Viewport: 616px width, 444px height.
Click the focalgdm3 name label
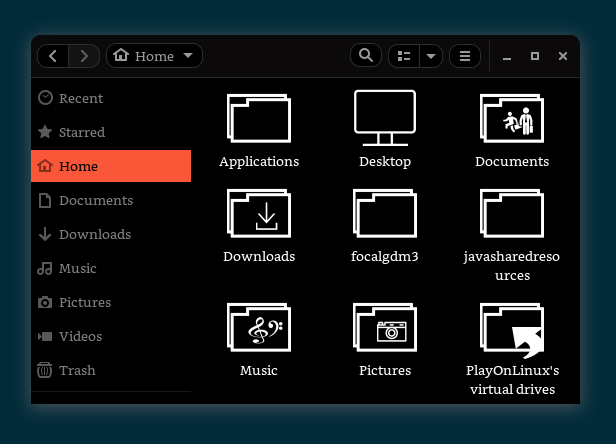point(385,257)
